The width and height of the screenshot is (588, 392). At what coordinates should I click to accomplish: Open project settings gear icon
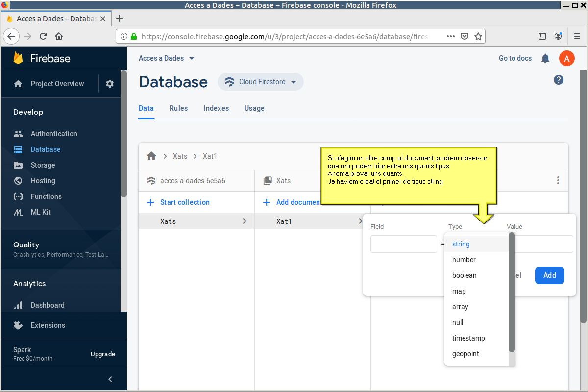pyautogui.click(x=110, y=84)
